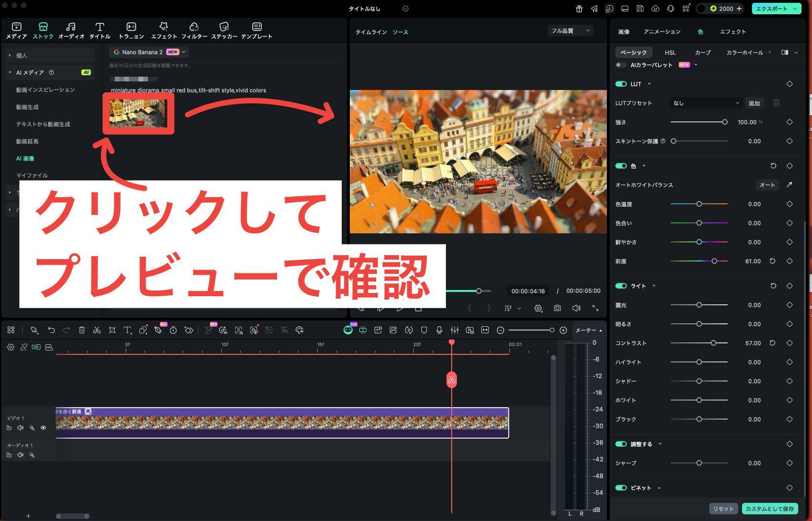Click the generated miniature diorama thumbnail
The image size is (812, 521).
pyautogui.click(x=139, y=113)
